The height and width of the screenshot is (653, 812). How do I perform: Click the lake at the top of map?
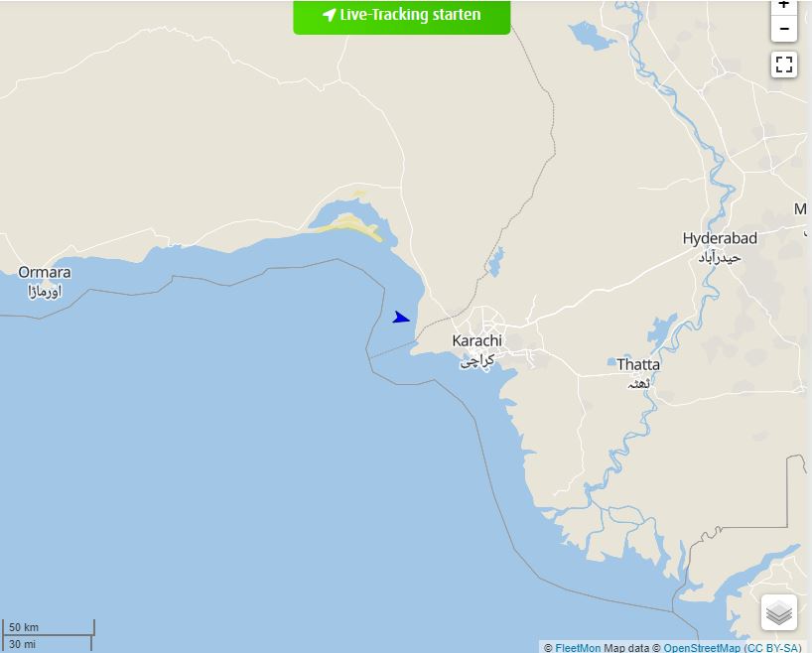pos(593,35)
